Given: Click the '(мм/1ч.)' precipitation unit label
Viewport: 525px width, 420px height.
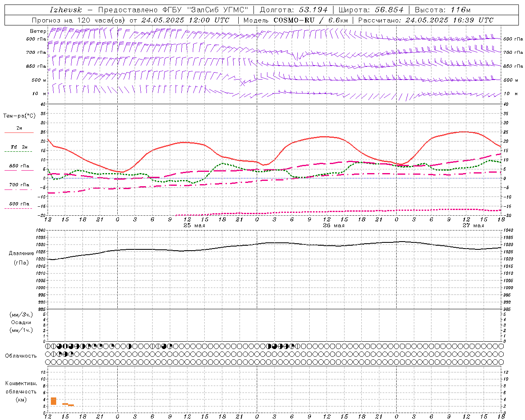Looking at the screenshot, I should [x=21, y=330].
